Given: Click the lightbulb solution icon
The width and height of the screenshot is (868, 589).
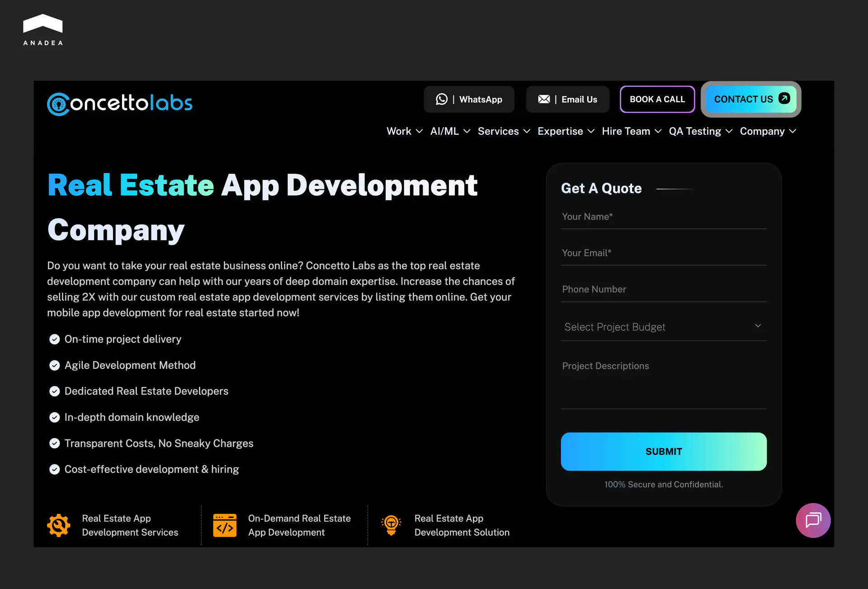Looking at the screenshot, I should (x=391, y=525).
